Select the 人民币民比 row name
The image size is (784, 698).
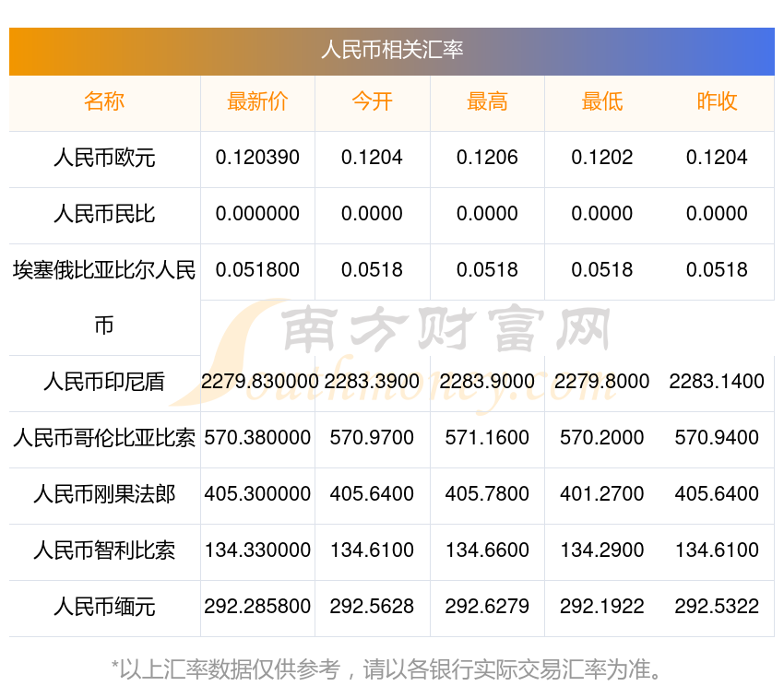[x=104, y=214]
